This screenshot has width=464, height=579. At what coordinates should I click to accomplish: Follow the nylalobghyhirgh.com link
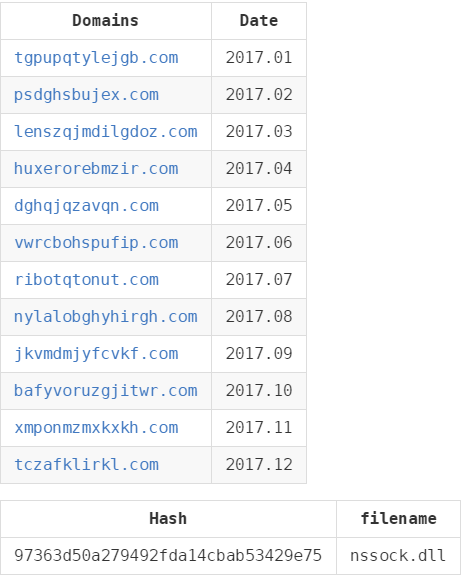pyautogui.click(x=106, y=317)
